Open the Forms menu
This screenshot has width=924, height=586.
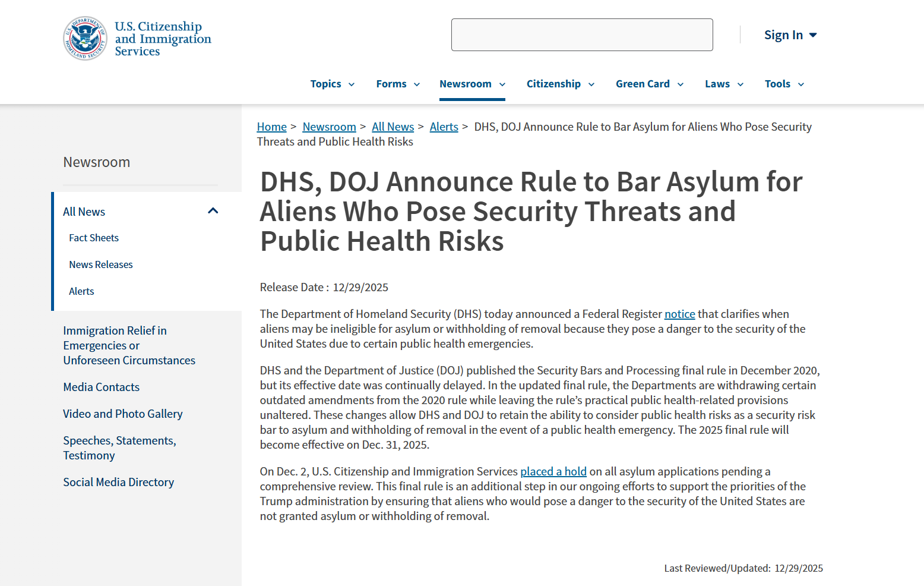click(x=397, y=84)
